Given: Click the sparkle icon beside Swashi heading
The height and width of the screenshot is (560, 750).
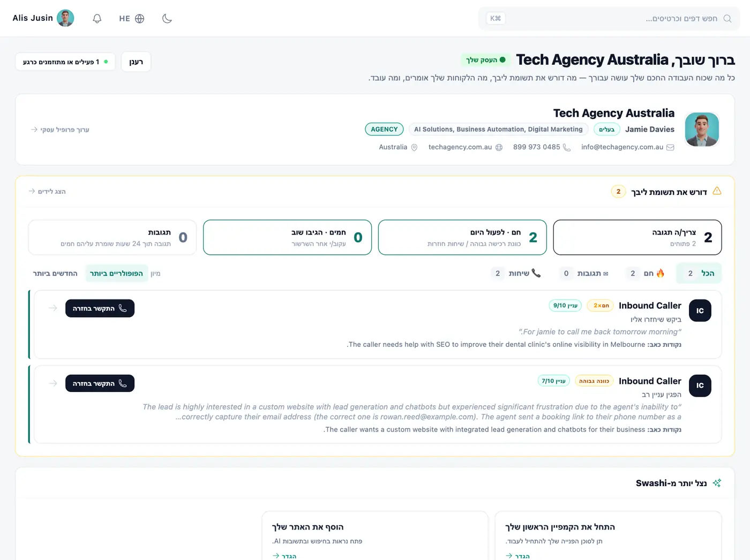Looking at the screenshot, I should (x=717, y=483).
